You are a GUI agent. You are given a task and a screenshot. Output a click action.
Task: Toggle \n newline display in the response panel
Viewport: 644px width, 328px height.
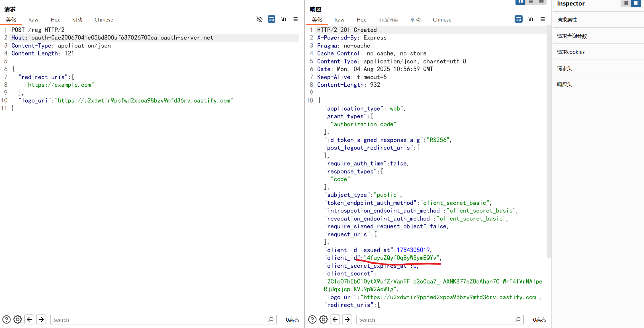pyautogui.click(x=531, y=19)
